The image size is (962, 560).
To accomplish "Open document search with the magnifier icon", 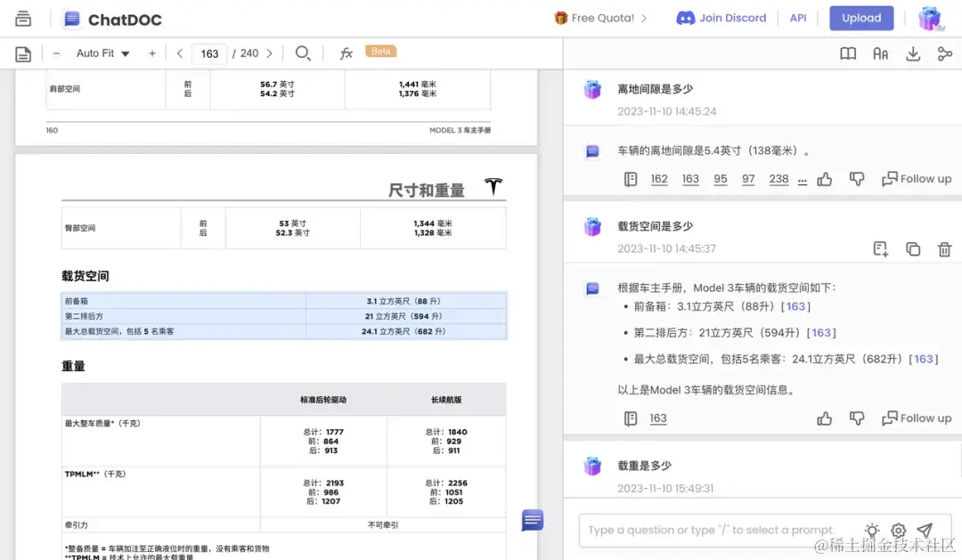I will 303,53.
